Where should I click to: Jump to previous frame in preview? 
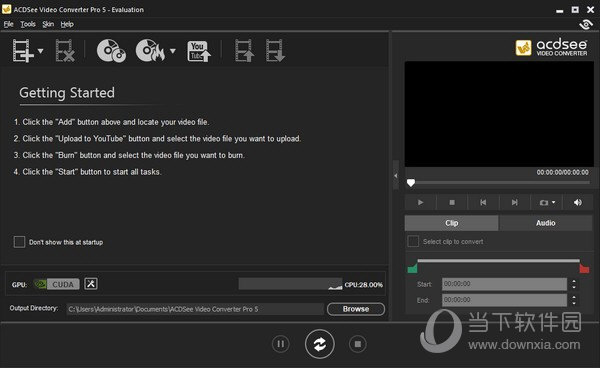pos(483,202)
